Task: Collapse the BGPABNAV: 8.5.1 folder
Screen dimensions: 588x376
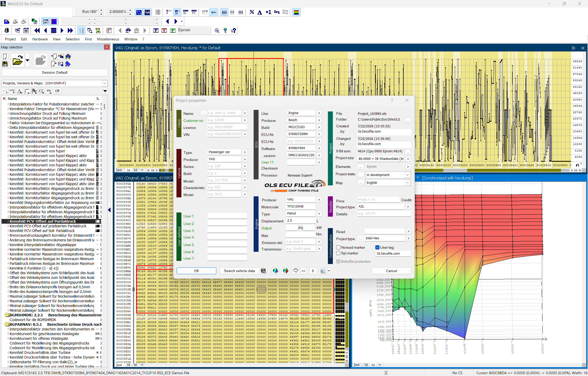Action: [7, 324]
